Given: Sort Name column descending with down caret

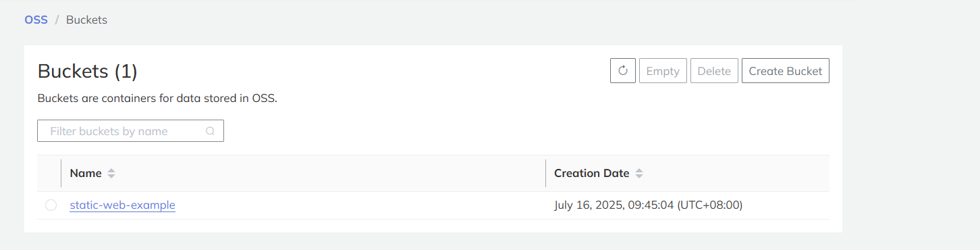Looking at the screenshot, I should [x=111, y=176].
